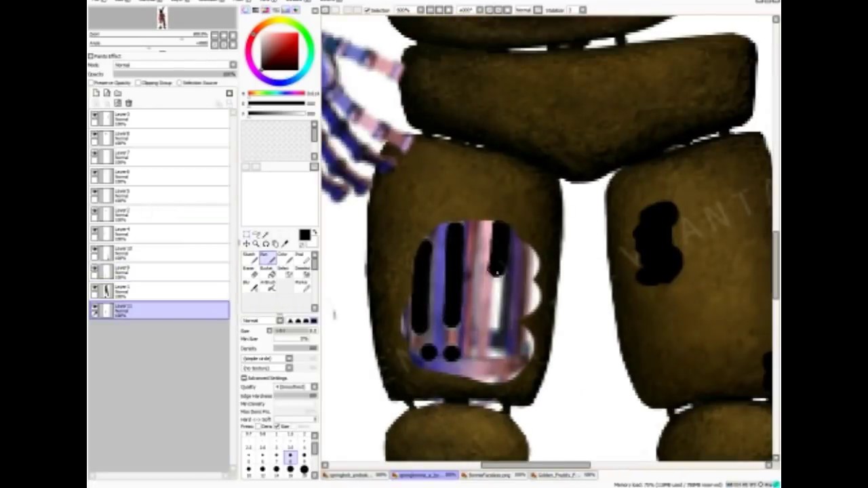Choose the Bucket fill tool
868x488 pixels.
268,272
